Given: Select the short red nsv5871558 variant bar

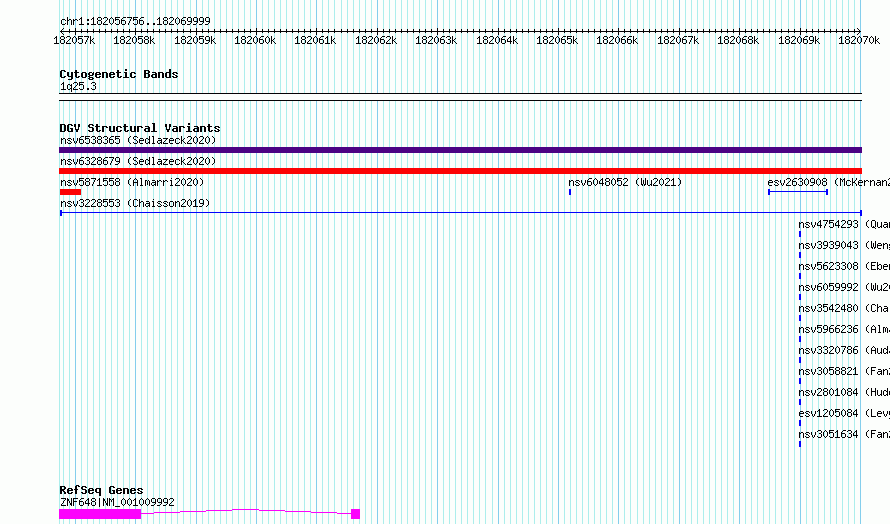Looking at the screenshot, I should (x=70, y=192).
